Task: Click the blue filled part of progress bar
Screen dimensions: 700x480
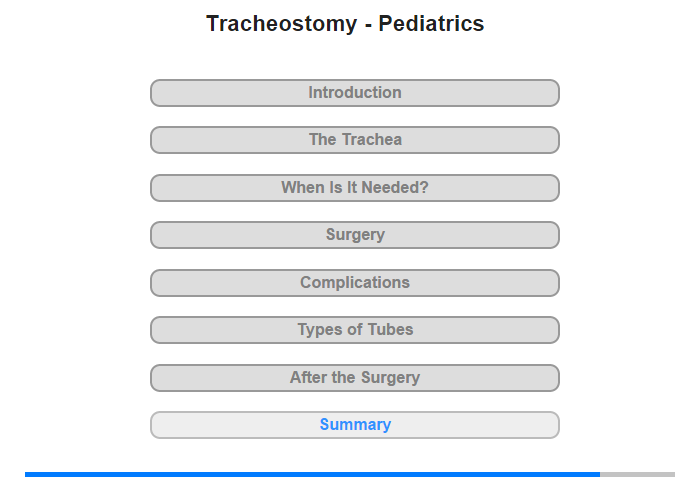Action: 312,474
